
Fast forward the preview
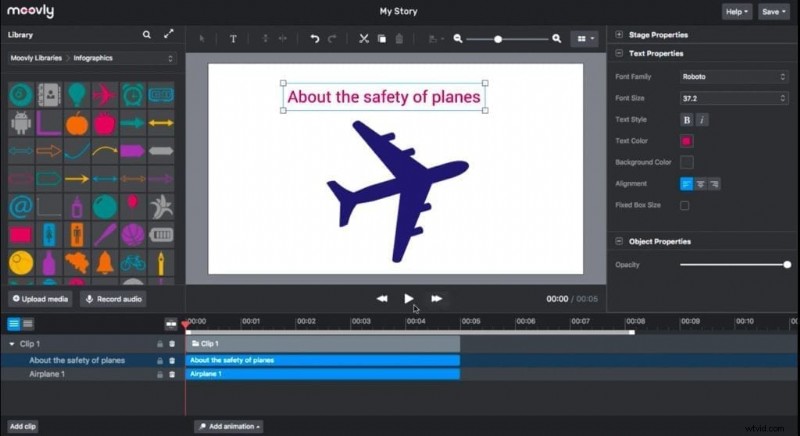click(436, 298)
